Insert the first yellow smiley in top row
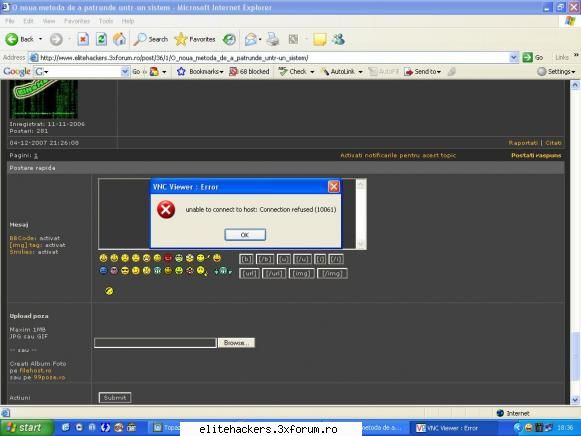The image size is (581, 436). click(103, 258)
